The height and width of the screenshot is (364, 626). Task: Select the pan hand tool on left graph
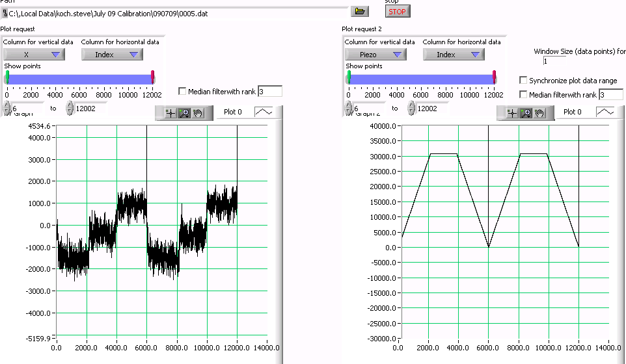tap(198, 112)
